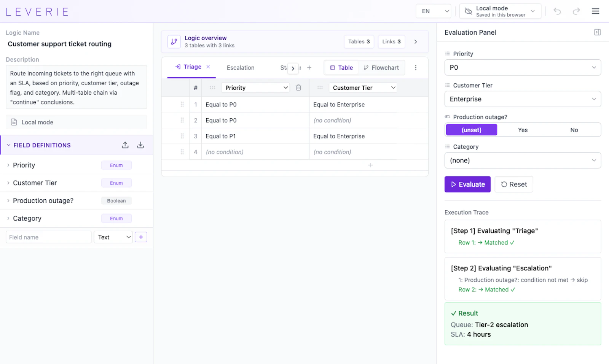Expand the Production outage? field definition
This screenshot has height=364, width=609.
click(8, 200)
